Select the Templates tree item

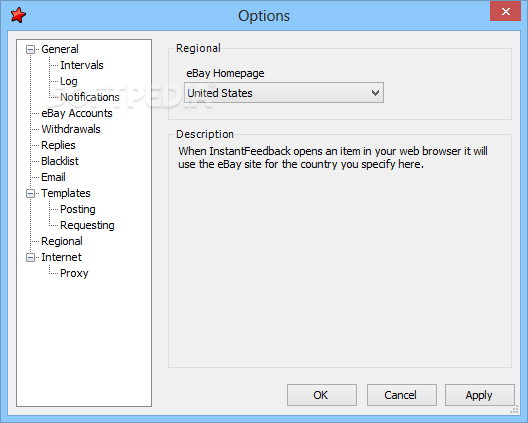pos(66,193)
